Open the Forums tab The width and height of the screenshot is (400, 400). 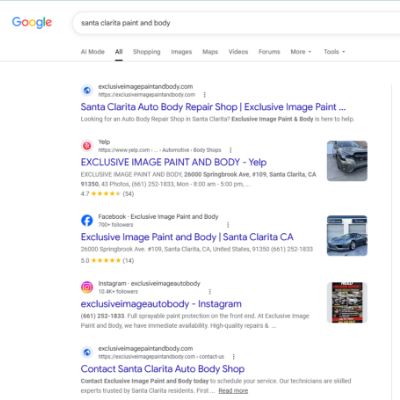point(269,52)
